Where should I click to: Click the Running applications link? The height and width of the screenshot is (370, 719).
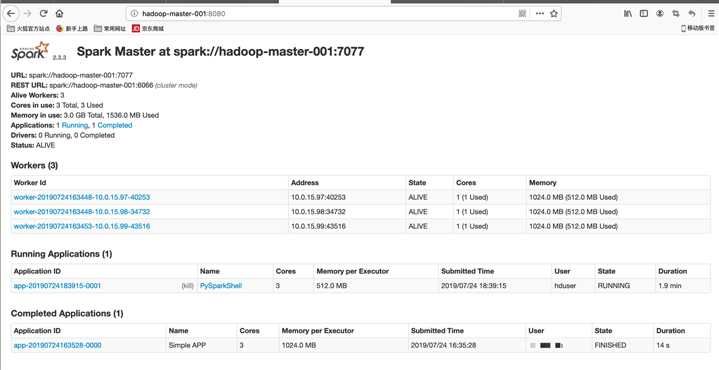(74, 125)
